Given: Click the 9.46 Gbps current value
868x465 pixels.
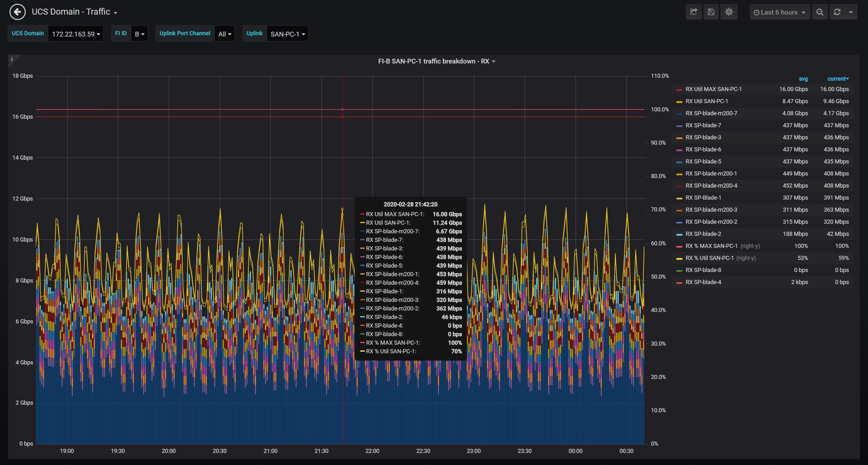Looking at the screenshot, I should [x=836, y=101].
